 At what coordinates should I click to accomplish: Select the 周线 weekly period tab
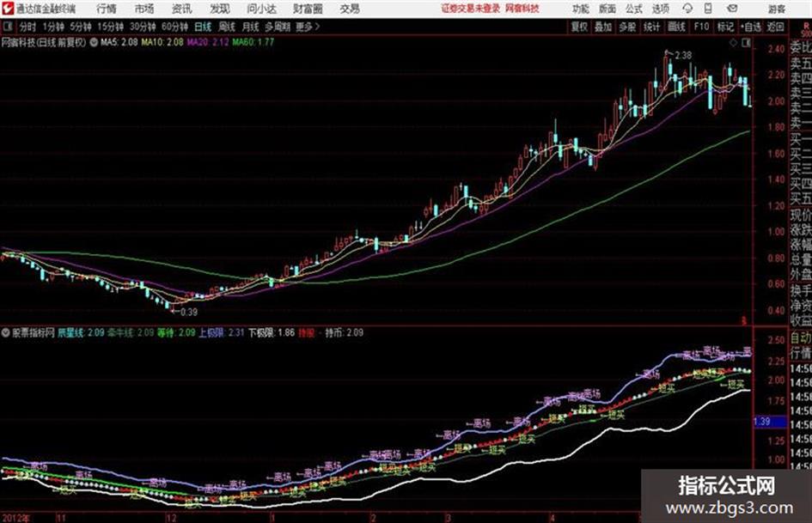tap(227, 27)
